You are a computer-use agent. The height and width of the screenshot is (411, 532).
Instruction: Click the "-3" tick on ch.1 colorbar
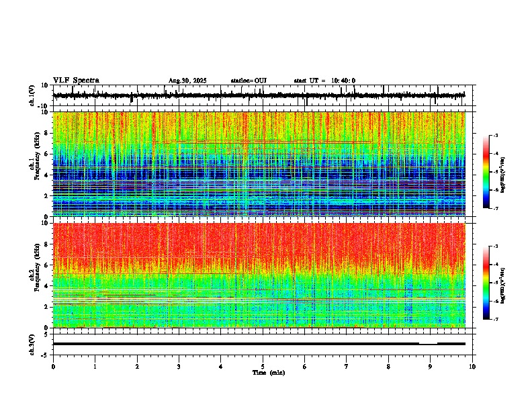(495, 136)
